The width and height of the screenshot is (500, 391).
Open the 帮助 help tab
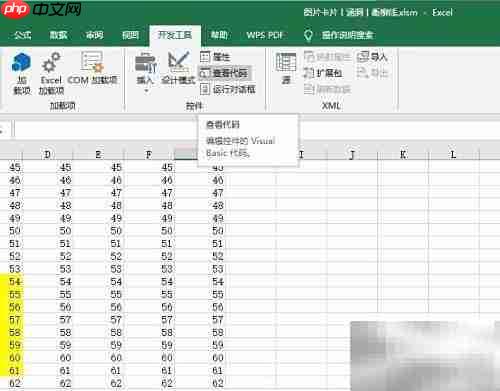(x=219, y=35)
